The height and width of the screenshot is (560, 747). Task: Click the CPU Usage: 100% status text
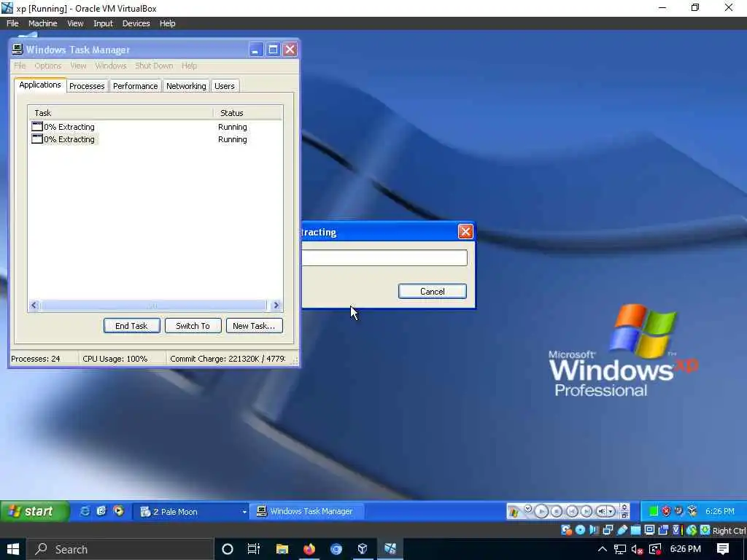pyautogui.click(x=115, y=359)
